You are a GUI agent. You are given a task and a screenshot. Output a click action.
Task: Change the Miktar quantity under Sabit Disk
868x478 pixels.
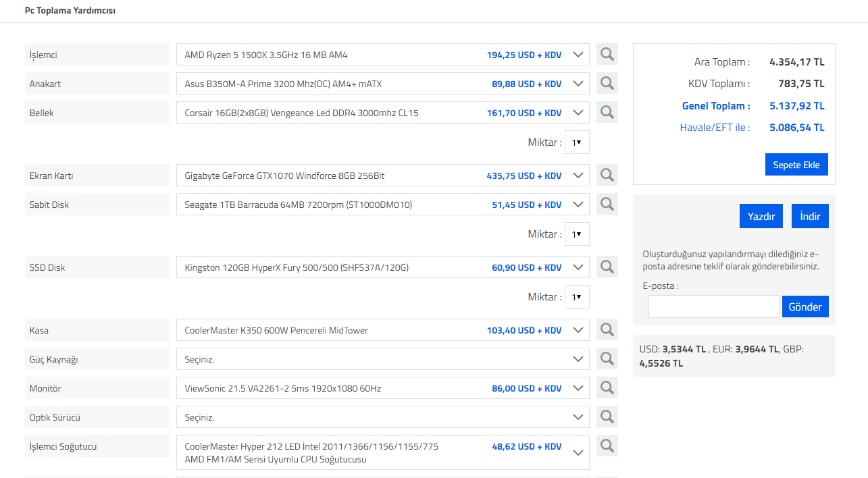(x=577, y=234)
